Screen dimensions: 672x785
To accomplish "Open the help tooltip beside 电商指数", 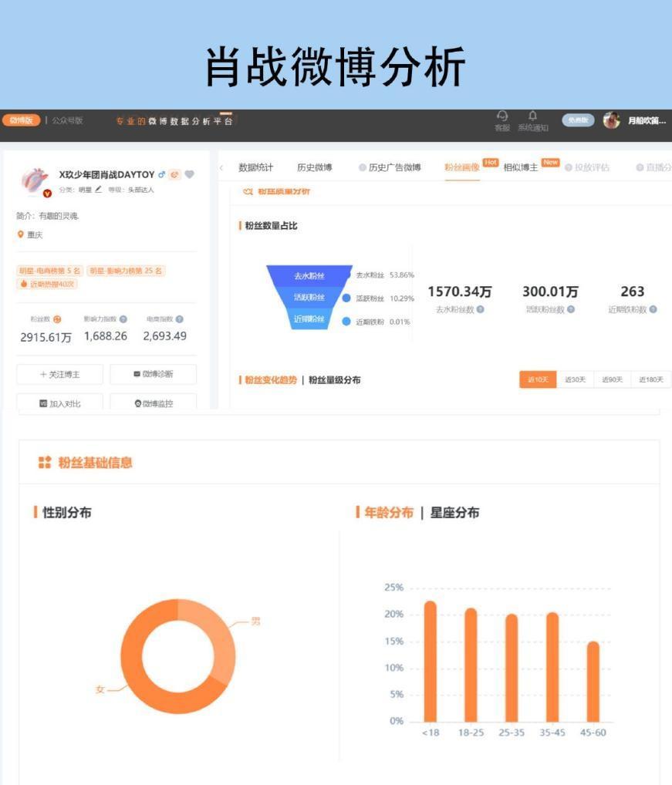I will 178,318.
